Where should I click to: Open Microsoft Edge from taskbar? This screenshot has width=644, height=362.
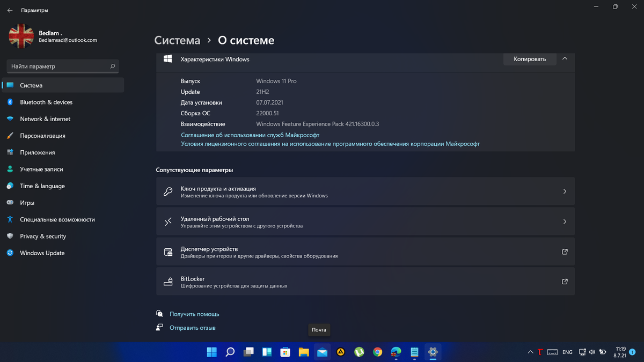coord(396,352)
